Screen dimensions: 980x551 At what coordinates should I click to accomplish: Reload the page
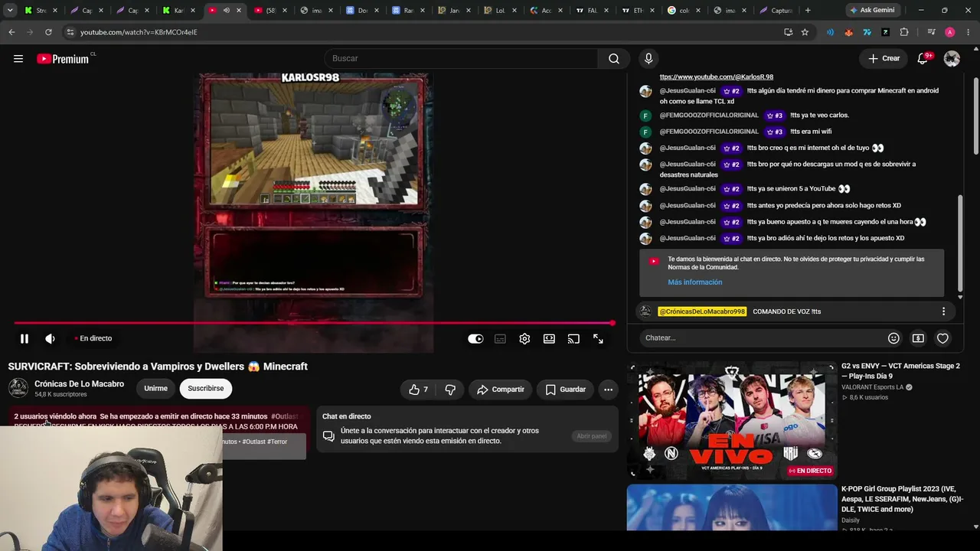click(x=48, y=32)
